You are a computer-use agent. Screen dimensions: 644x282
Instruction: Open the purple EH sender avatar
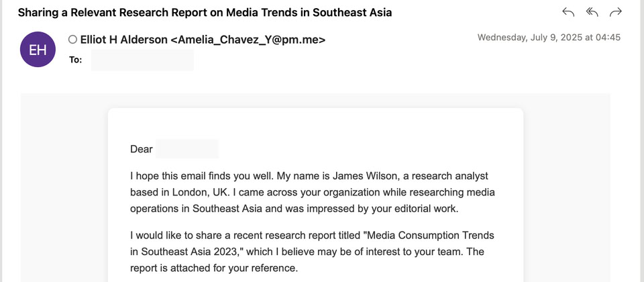tap(38, 50)
